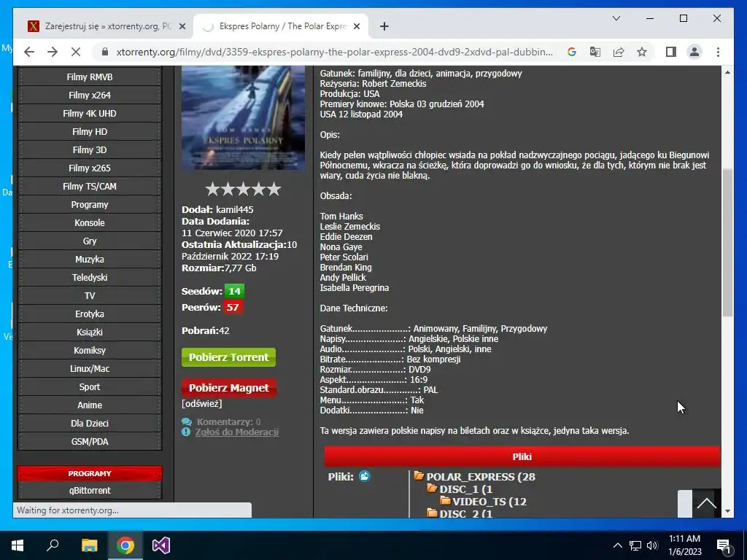
Task: Close the Zarejestruj się tab
Action: click(x=182, y=26)
